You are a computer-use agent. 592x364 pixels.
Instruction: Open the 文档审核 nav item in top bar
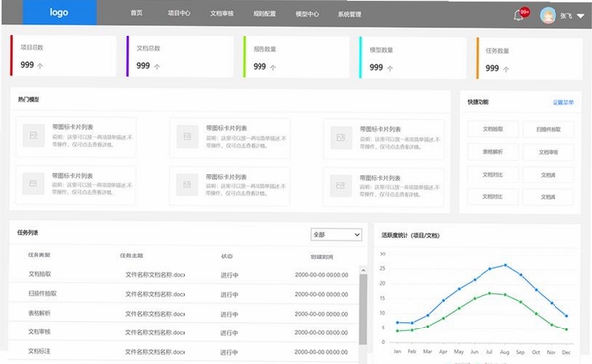coord(222,13)
